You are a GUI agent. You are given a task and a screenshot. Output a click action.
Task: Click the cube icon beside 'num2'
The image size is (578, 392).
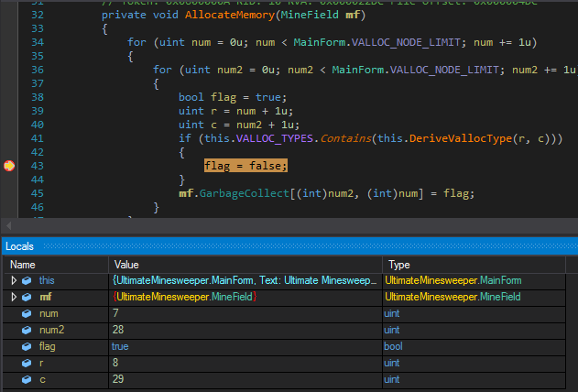click(27, 330)
